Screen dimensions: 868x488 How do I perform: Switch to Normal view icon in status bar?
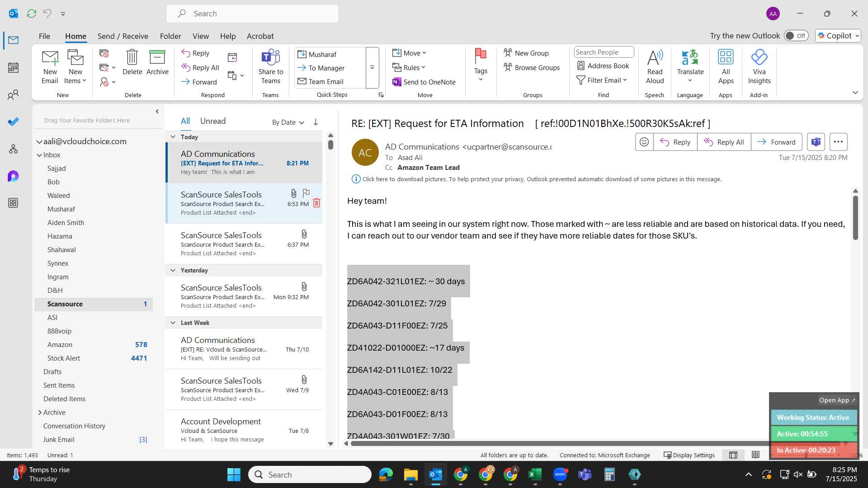733,455
